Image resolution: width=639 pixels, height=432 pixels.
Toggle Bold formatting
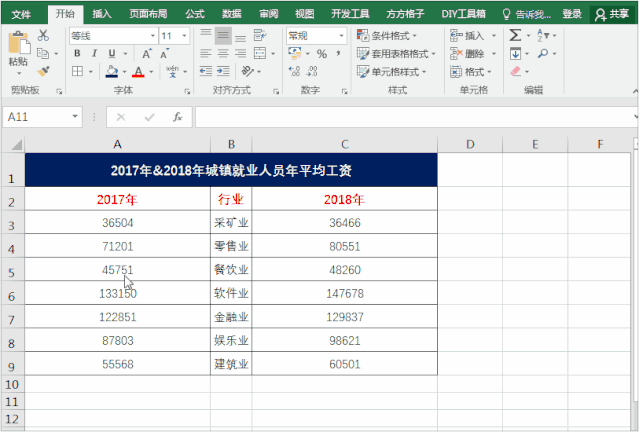click(x=77, y=53)
